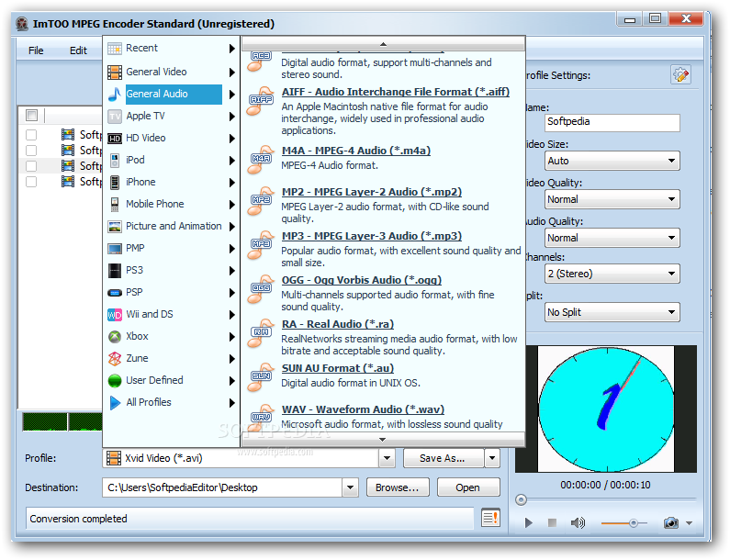Click the User Defined green icon
The height and width of the screenshot is (560, 730).
(115, 380)
